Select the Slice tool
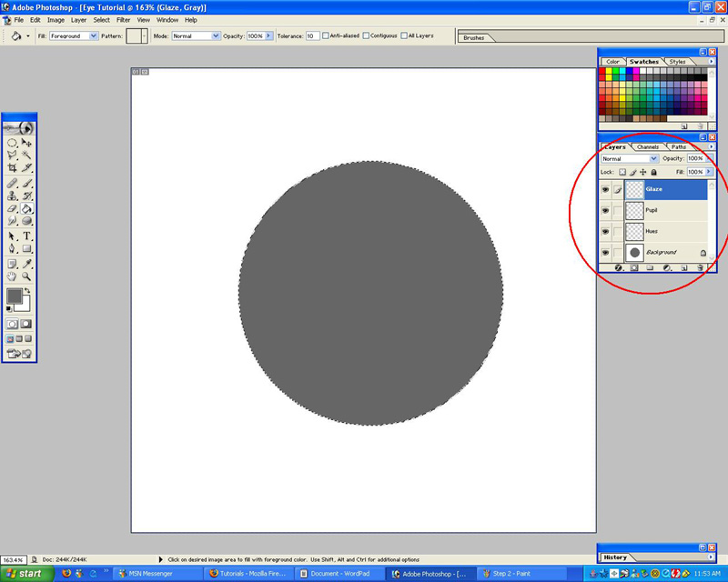This screenshot has height=582, width=728. [27, 167]
